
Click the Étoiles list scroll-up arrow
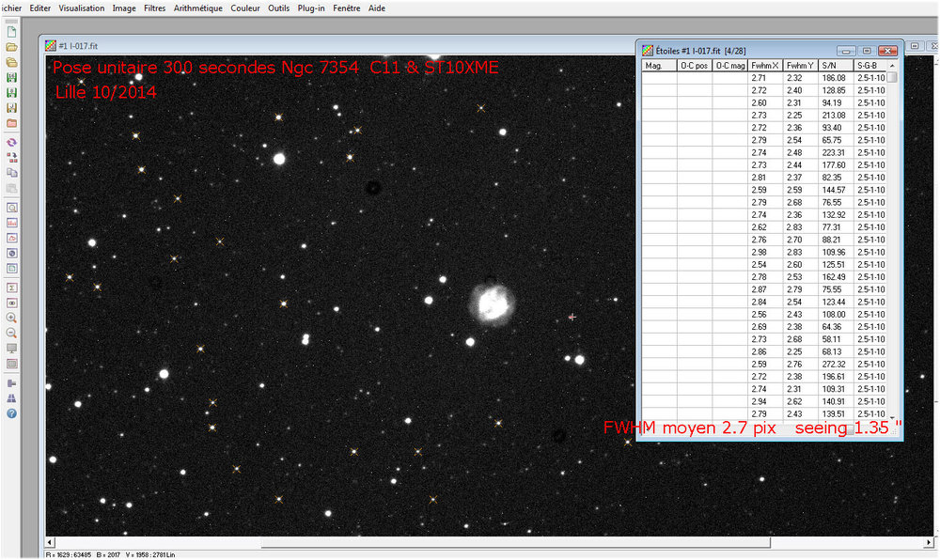click(892, 65)
